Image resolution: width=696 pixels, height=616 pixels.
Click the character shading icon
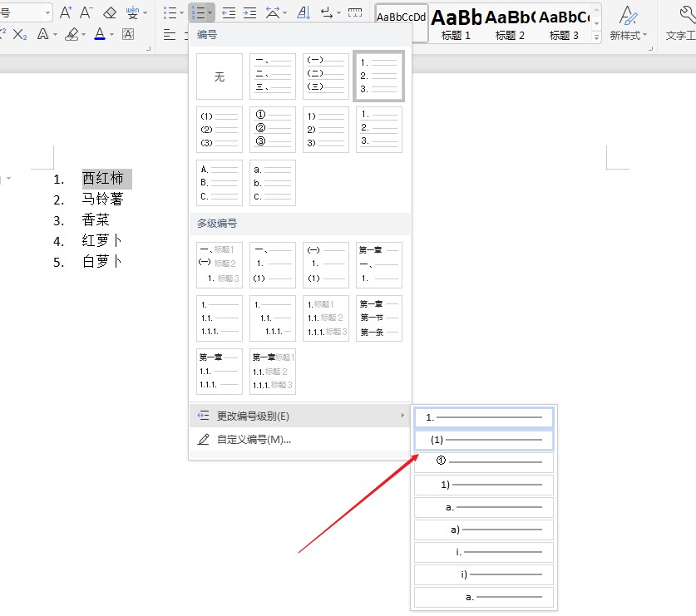point(128,34)
